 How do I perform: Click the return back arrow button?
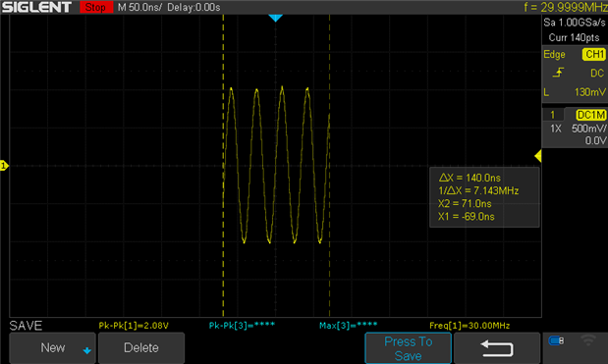point(497,348)
